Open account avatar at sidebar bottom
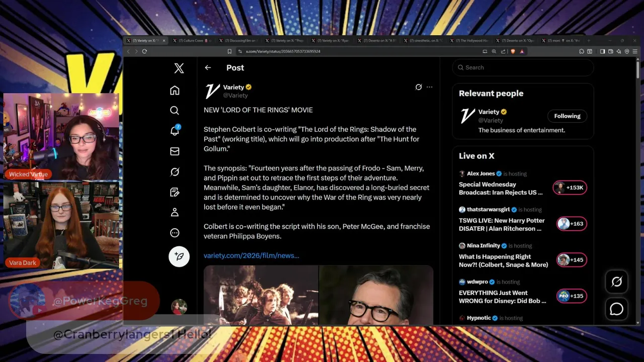The width and height of the screenshot is (644, 362). (x=179, y=307)
